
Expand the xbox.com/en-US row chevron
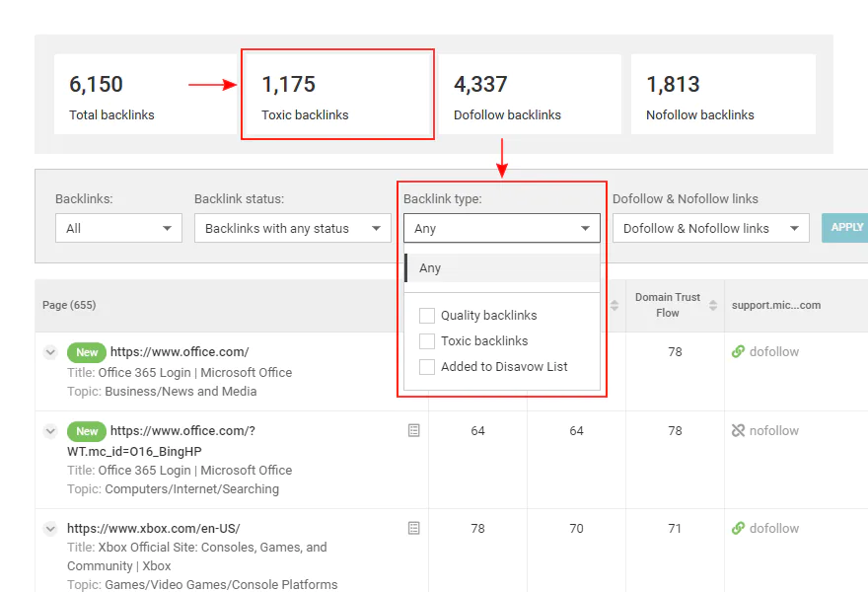pos(50,529)
